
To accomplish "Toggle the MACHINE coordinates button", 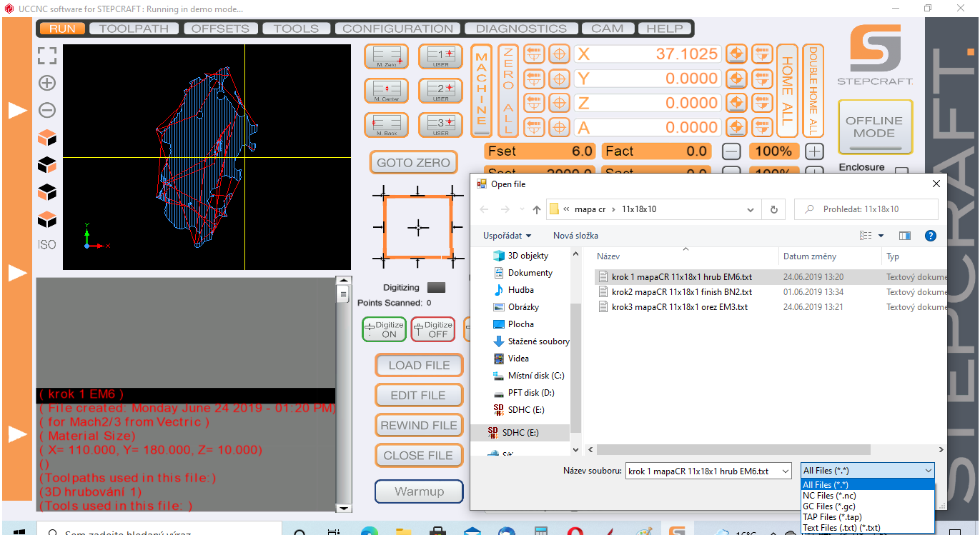I will click(482, 90).
